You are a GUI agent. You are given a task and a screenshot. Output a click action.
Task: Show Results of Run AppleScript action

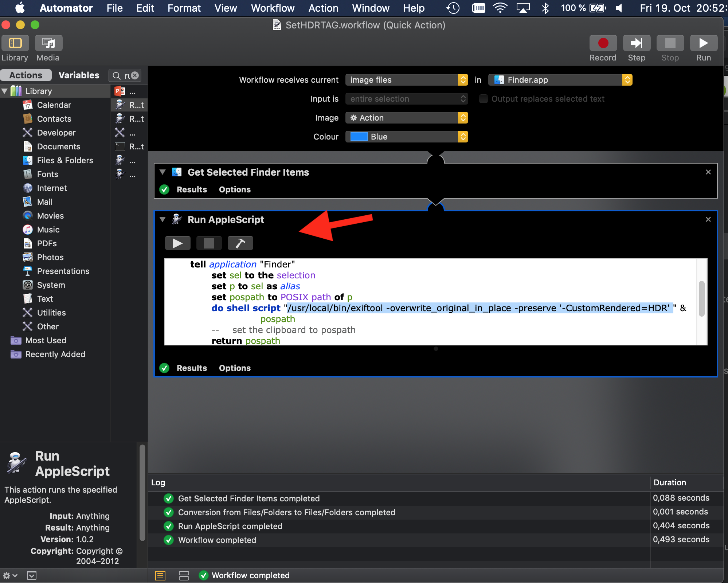pyautogui.click(x=192, y=368)
